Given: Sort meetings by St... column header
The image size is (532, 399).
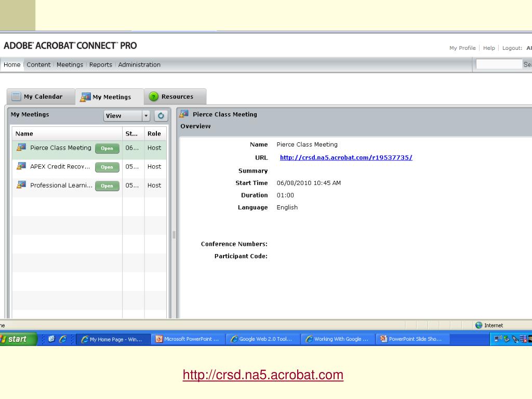Looking at the screenshot, I should click(x=133, y=134).
